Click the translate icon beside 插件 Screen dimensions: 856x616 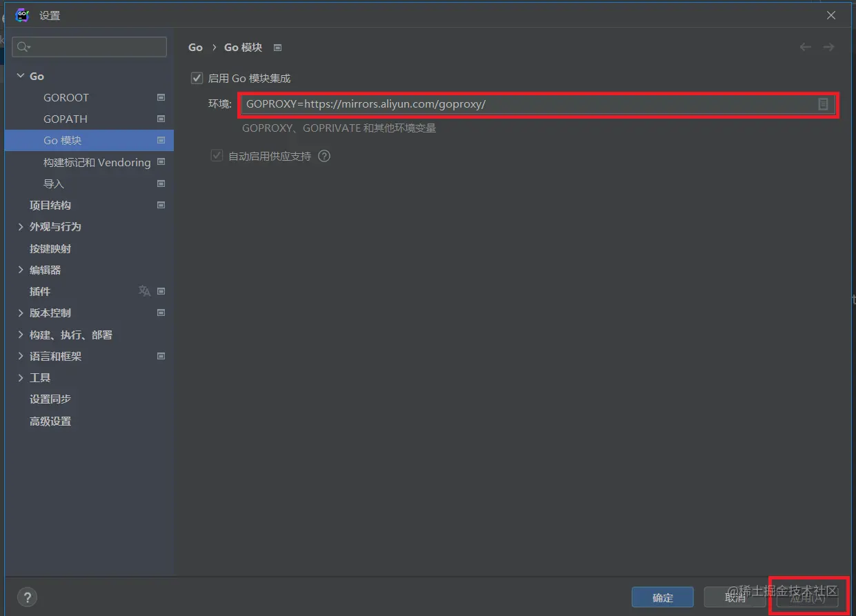coord(144,291)
